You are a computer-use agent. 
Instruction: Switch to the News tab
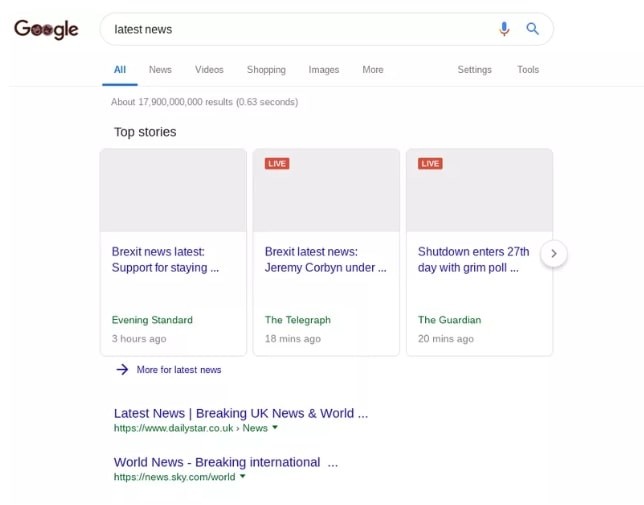click(160, 70)
